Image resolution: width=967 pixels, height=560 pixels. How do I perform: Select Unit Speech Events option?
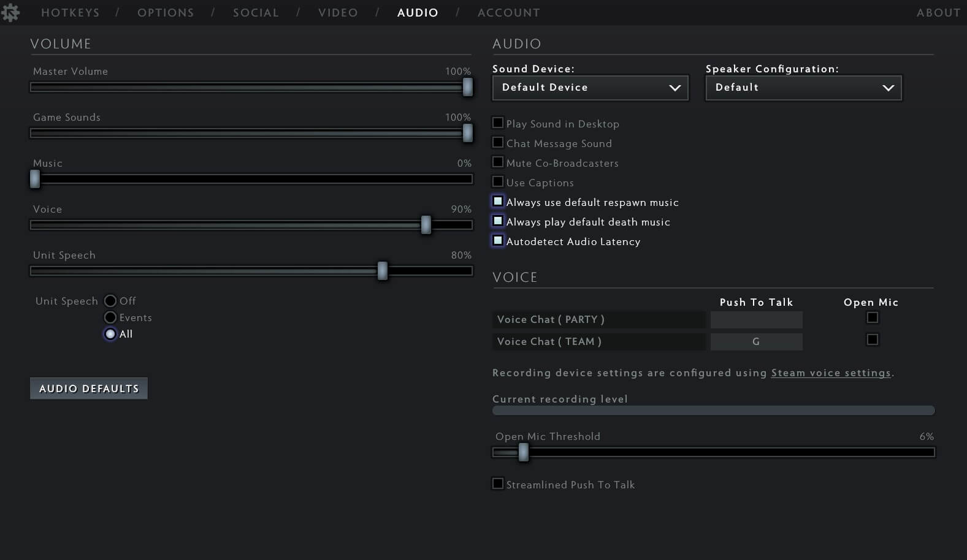tap(110, 317)
